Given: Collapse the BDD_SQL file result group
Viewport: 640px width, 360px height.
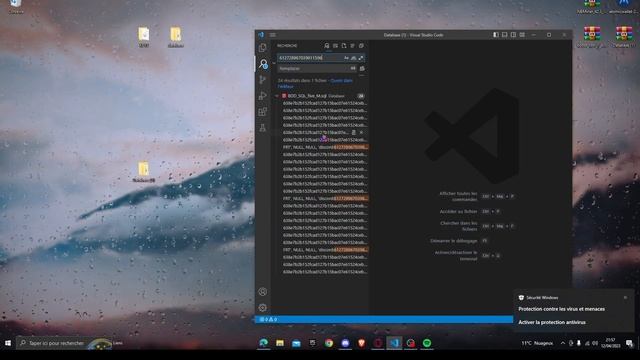Looking at the screenshot, I should (x=277, y=96).
